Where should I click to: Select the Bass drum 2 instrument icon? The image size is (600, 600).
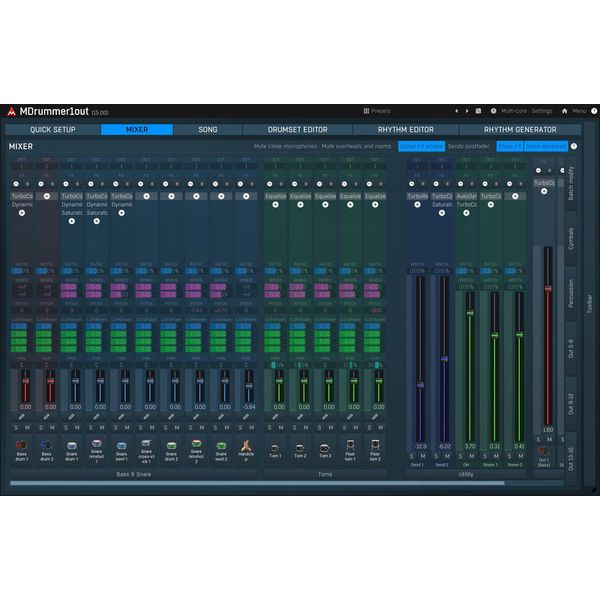click(x=46, y=445)
